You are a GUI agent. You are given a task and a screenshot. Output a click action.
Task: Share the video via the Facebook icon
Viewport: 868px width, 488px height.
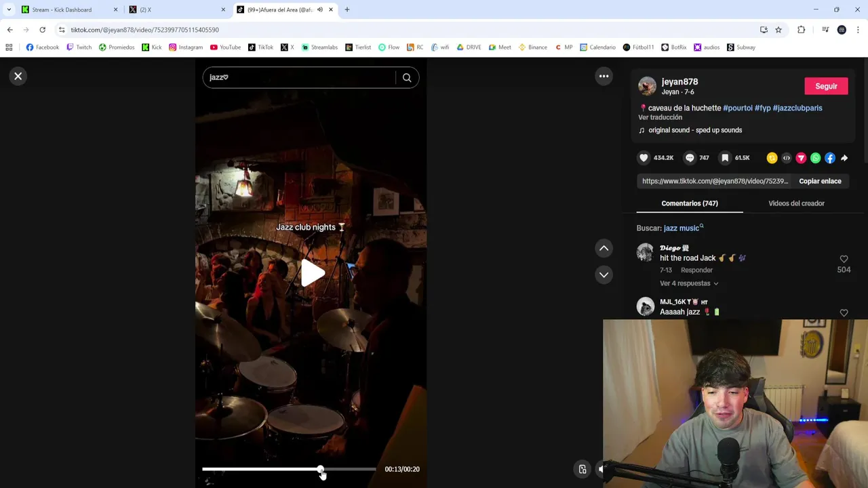coord(829,158)
